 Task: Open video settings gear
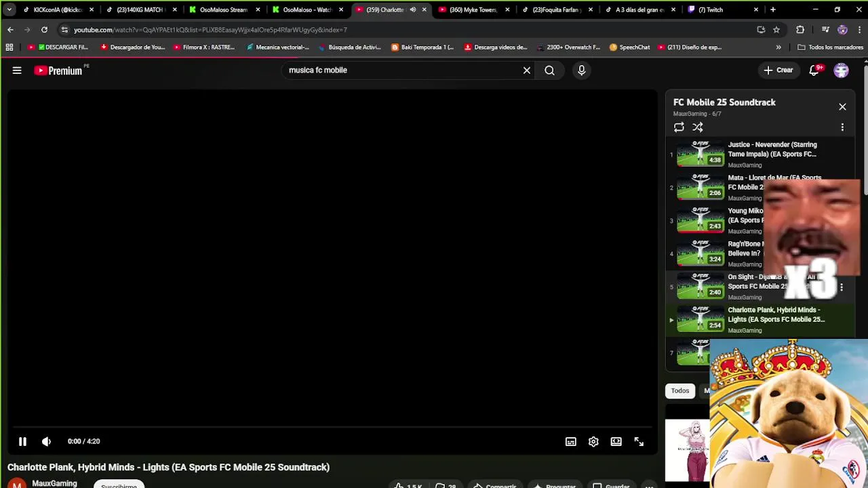click(593, 442)
